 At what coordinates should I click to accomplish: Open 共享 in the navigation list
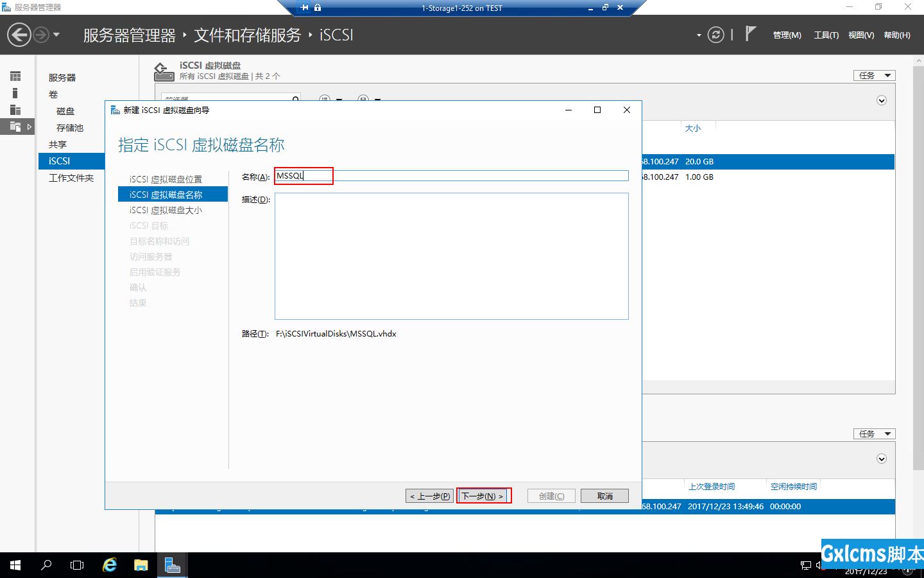click(x=58, y=144)
